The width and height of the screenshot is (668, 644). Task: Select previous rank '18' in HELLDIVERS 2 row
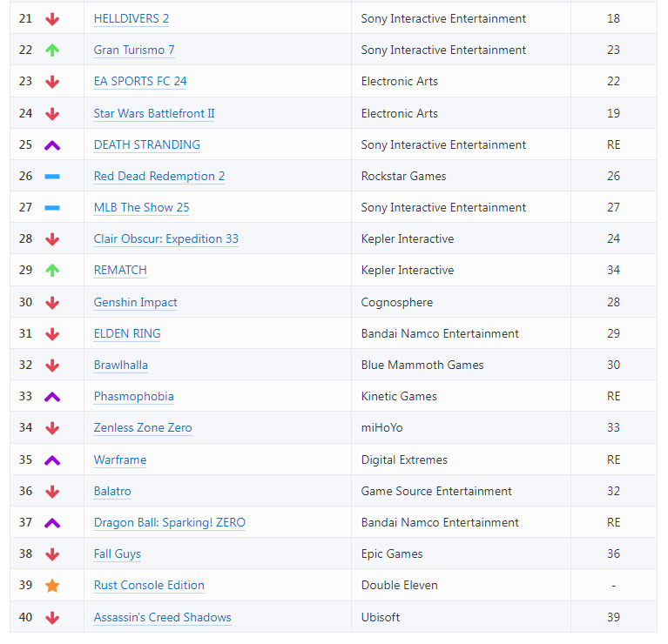pyautogui.click(x=613, y=18)
